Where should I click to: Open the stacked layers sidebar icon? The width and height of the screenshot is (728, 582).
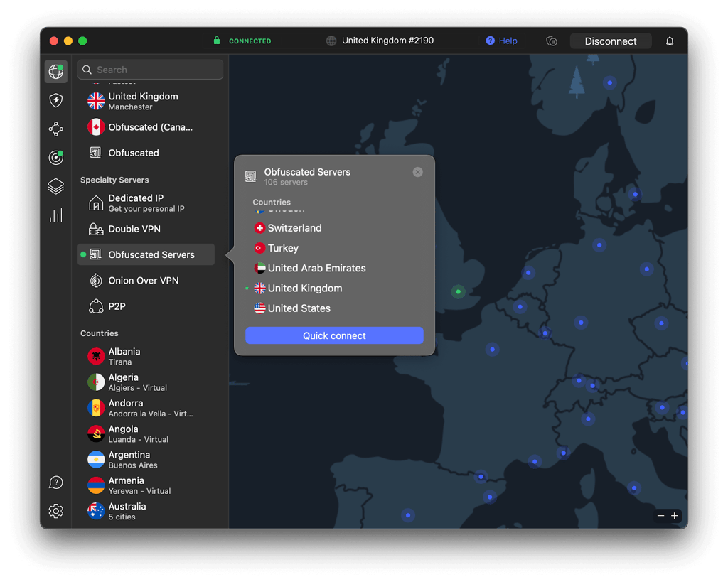[x=55, y=187]
